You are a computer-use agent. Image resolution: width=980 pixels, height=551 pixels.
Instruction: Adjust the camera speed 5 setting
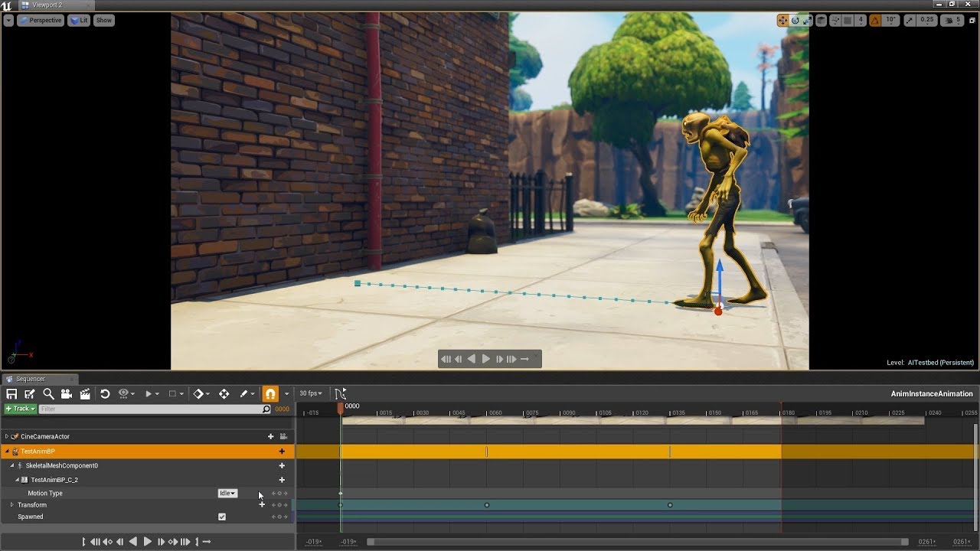[952, 21]
